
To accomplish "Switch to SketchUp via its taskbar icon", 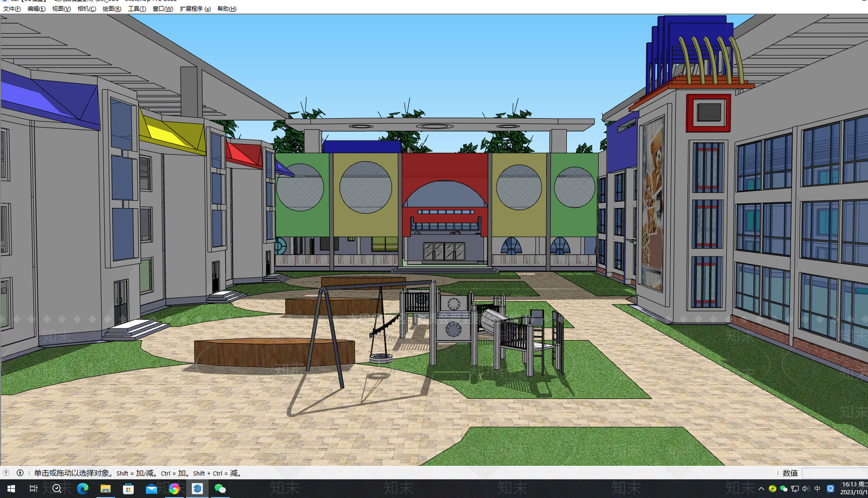I will click(197, 489).
